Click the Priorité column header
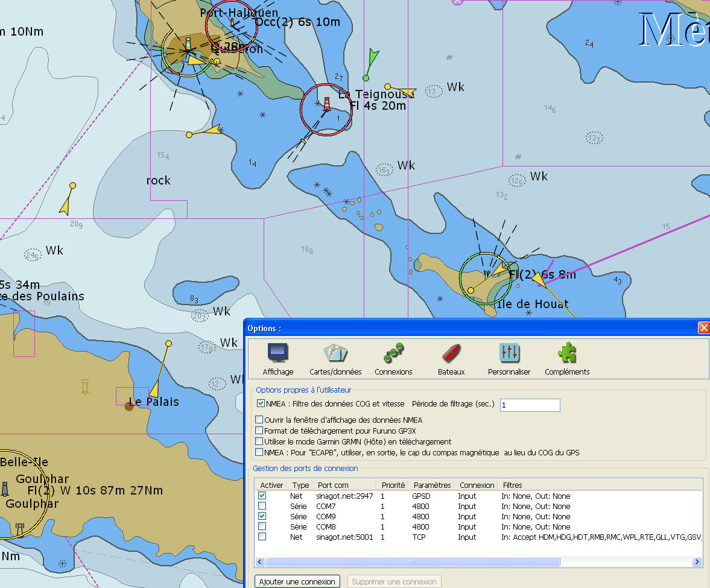The height and width of the screenshot is (588, 710). coord(393,485)
